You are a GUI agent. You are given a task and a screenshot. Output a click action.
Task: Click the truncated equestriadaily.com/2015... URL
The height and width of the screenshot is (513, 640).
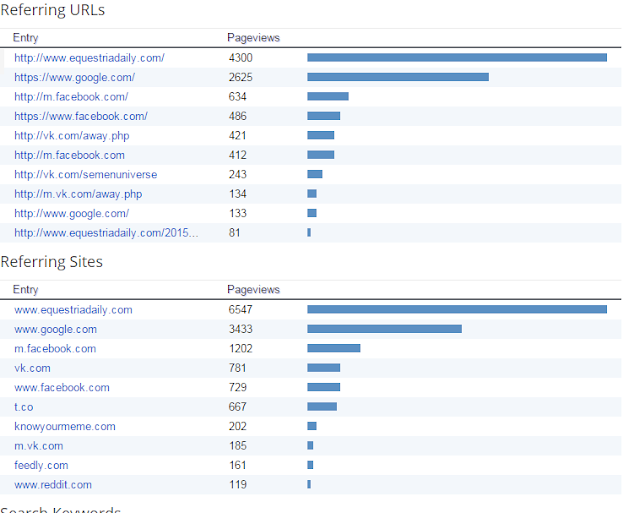pos(106,233)
